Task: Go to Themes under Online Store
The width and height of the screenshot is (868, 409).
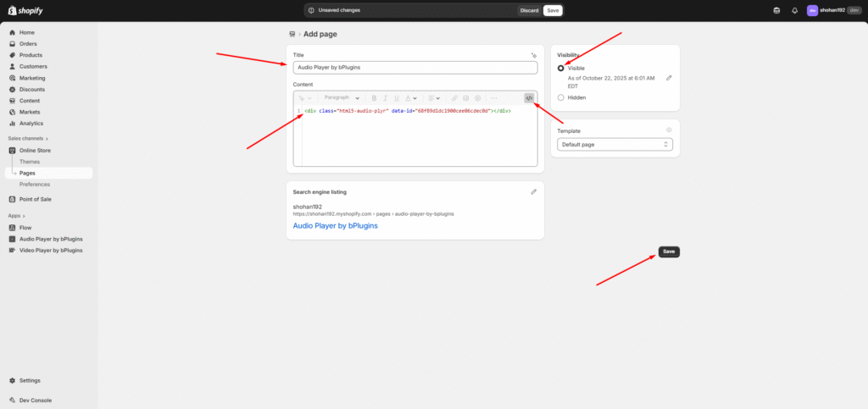Action: click(30, 162)
